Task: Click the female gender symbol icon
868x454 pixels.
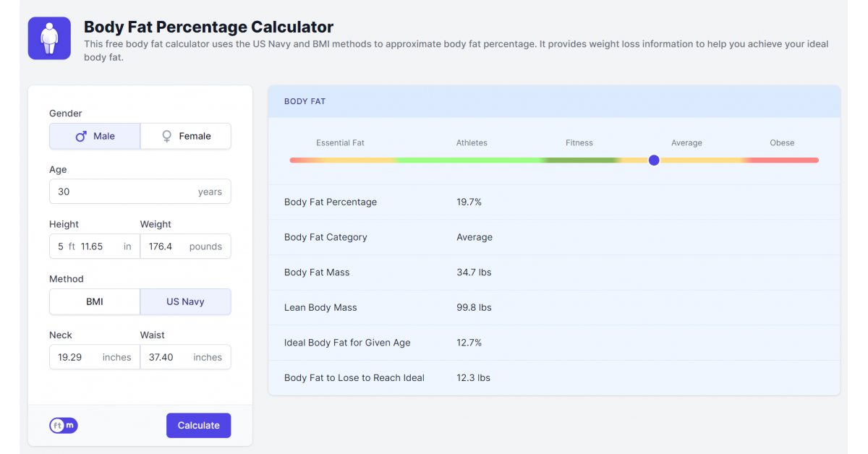Action: point(166,136)
